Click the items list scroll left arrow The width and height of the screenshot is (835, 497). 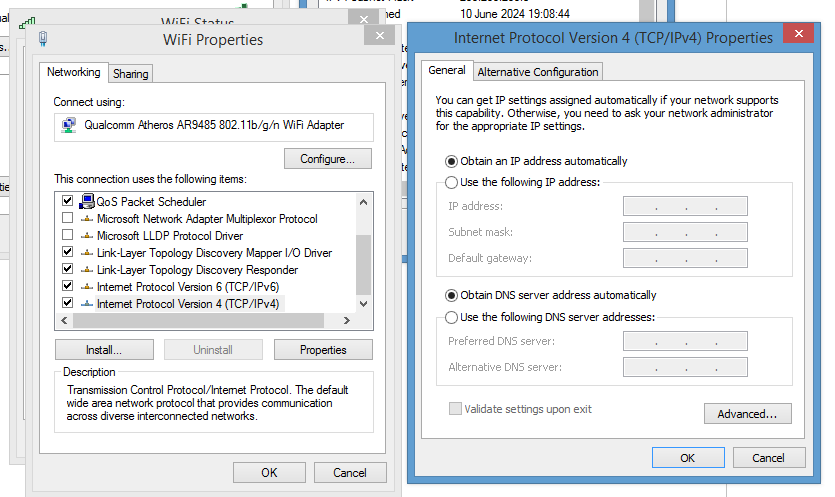[x=64, y=321]
